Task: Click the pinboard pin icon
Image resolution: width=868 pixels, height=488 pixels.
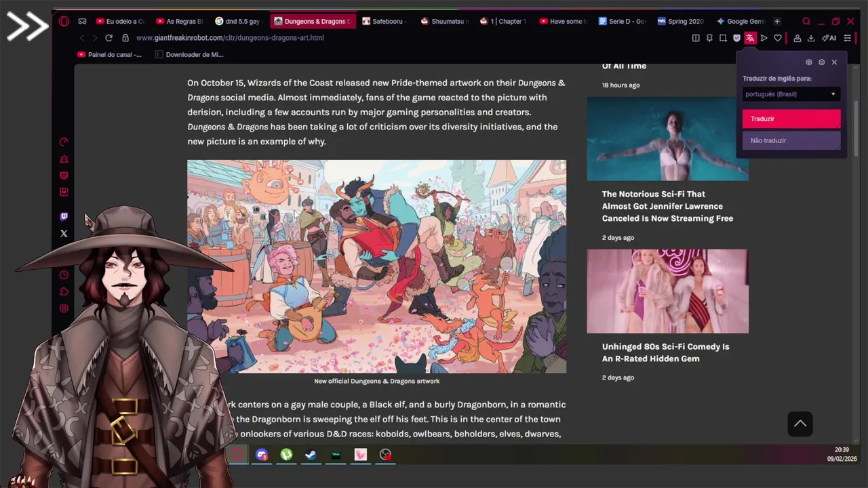Action: [709, 38]
